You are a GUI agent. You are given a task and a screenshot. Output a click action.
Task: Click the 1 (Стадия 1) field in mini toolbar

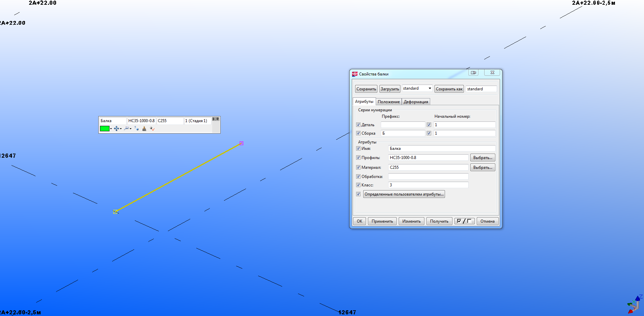[198, 121]
